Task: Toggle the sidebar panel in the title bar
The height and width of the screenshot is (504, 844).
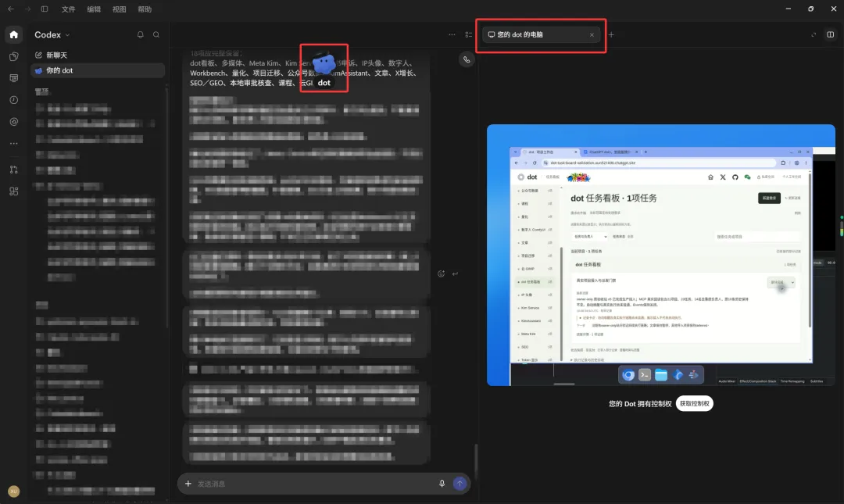Action: pyautogui.click(x=45, y=9)
